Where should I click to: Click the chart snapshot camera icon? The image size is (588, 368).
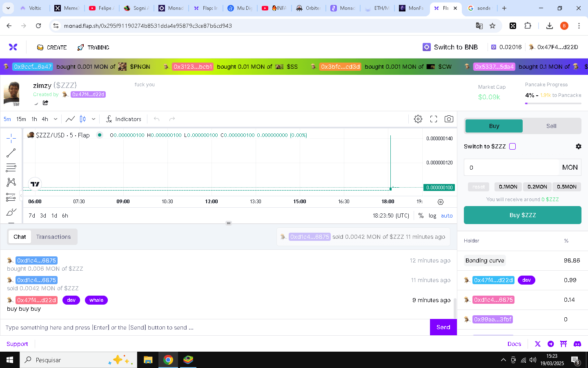click(x=449, y=119)
